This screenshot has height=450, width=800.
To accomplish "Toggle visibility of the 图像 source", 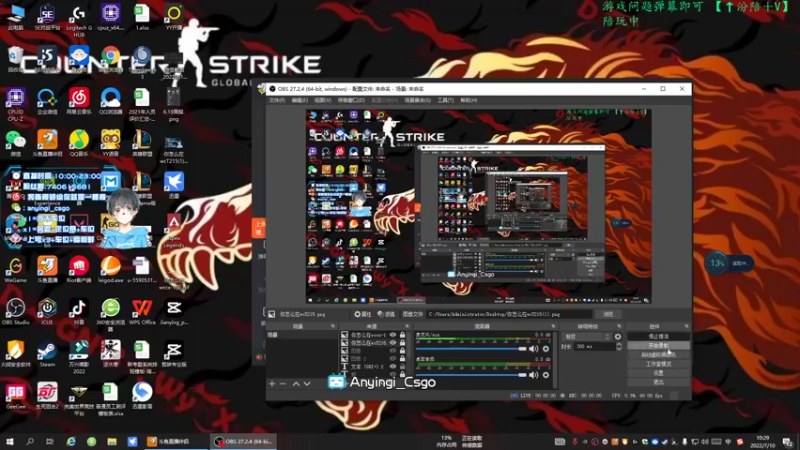I will click(393, 351).
